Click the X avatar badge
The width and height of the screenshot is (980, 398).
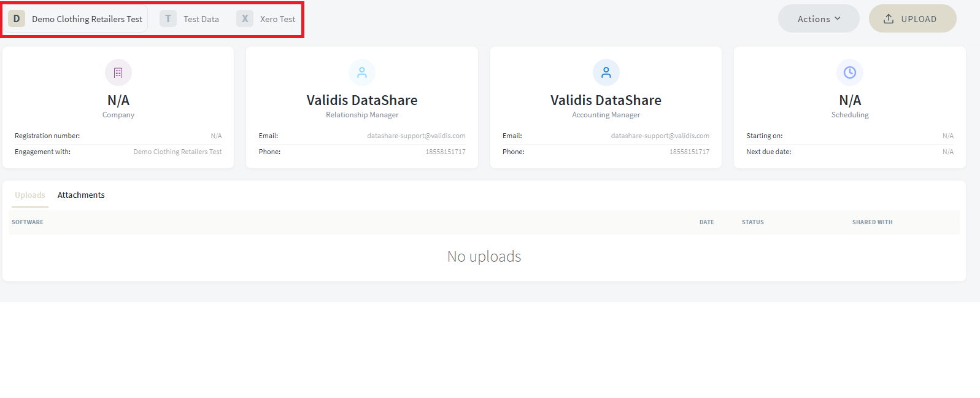click(x=245, y=18)
